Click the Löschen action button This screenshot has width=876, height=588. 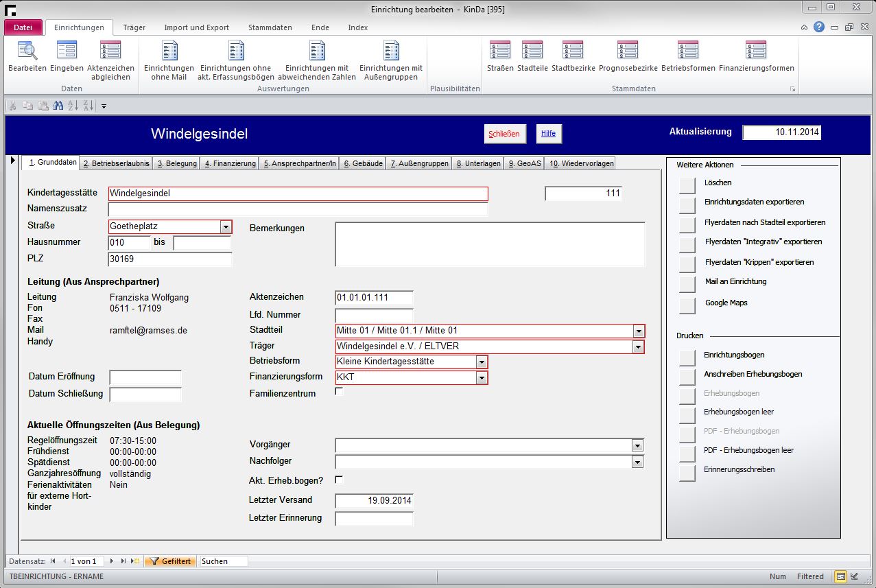(x=687, y=185)
